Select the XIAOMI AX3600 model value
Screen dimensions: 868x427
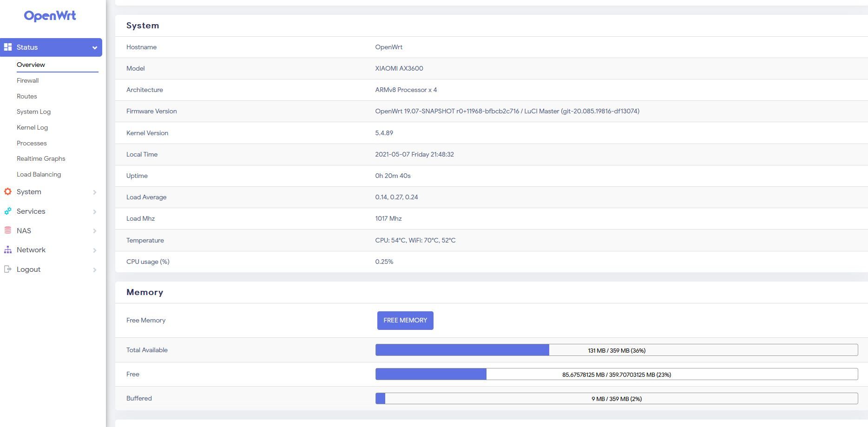399,68
